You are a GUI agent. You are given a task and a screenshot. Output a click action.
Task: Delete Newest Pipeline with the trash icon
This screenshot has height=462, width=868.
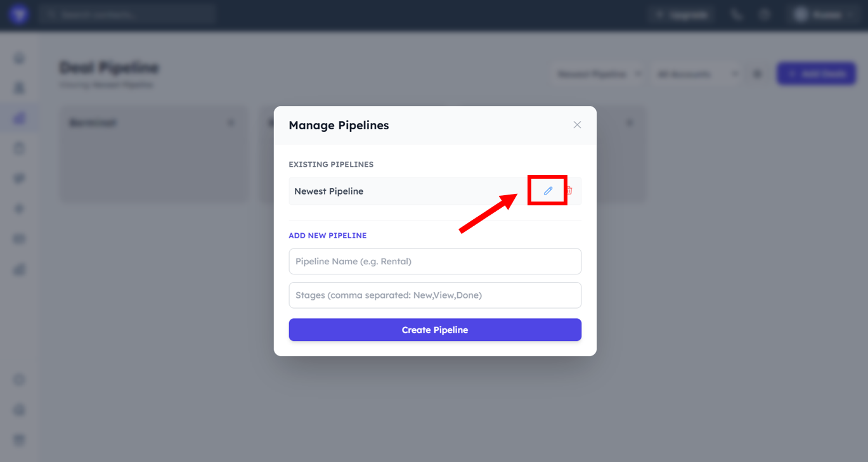point(569,191)
